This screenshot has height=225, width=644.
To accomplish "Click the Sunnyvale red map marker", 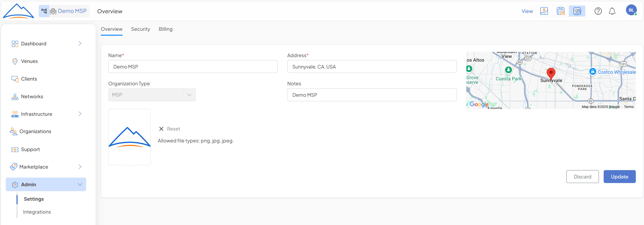I will click(551, 73).
